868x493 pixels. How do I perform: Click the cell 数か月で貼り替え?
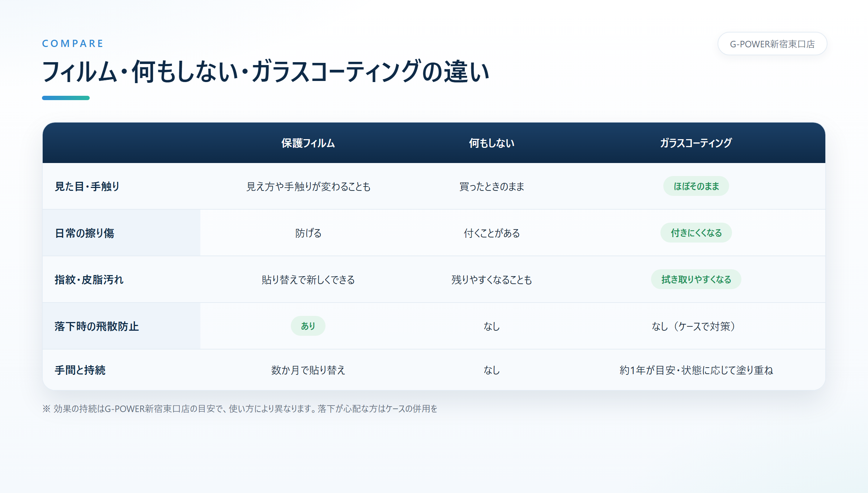pyautogui.click(x=308, y=370)
